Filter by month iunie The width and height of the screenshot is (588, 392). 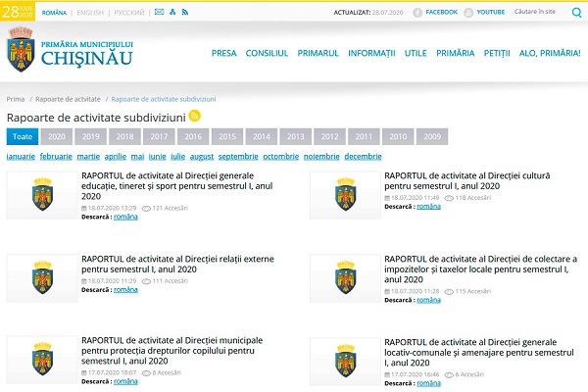click(157, 157)
